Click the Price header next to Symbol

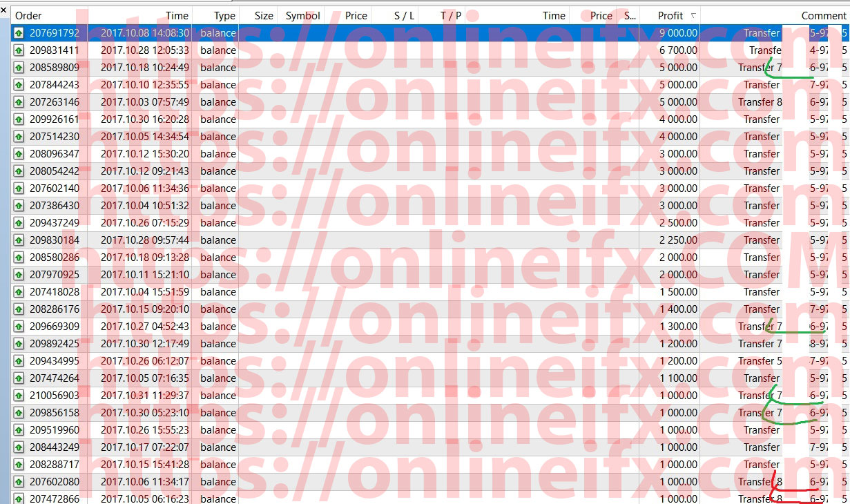356,16
